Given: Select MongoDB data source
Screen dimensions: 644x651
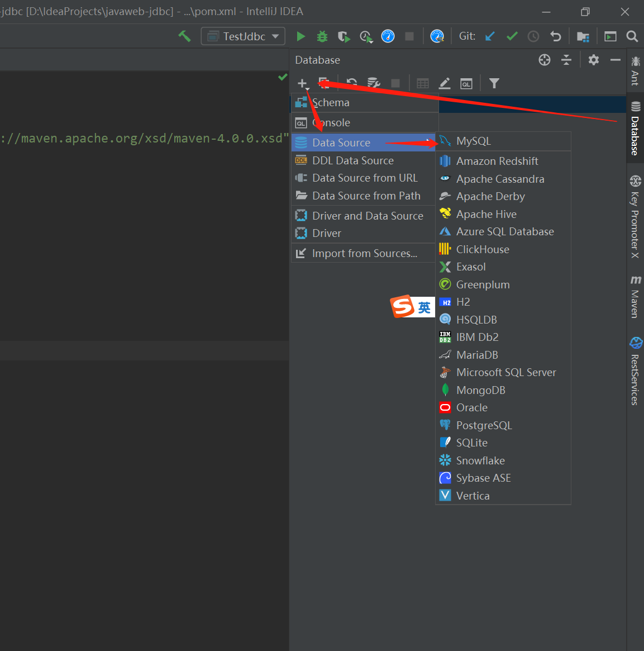Looking at the screenshot, I should click(503, 390).
